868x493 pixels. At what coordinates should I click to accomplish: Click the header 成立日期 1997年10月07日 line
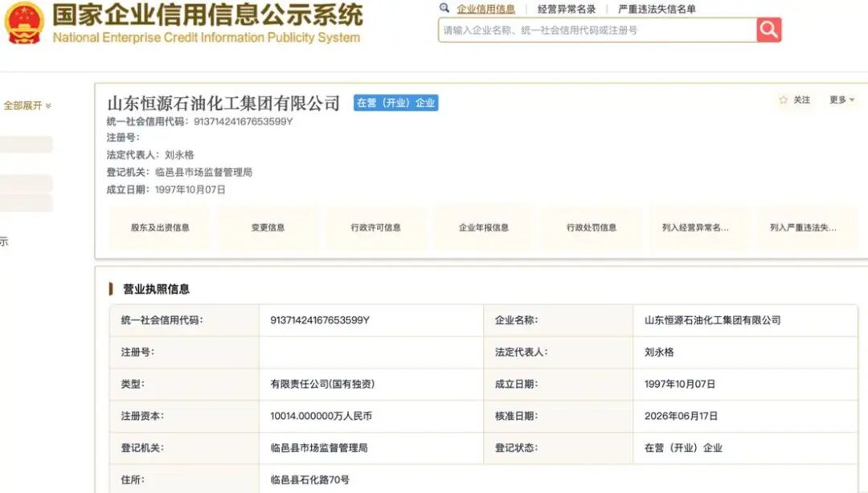coord(166,189)
